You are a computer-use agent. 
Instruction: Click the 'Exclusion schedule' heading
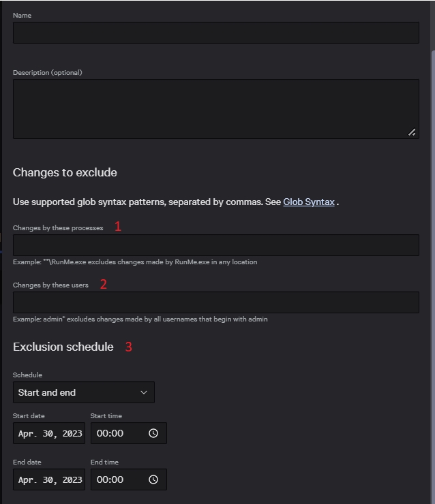click(x=63, y=347)
